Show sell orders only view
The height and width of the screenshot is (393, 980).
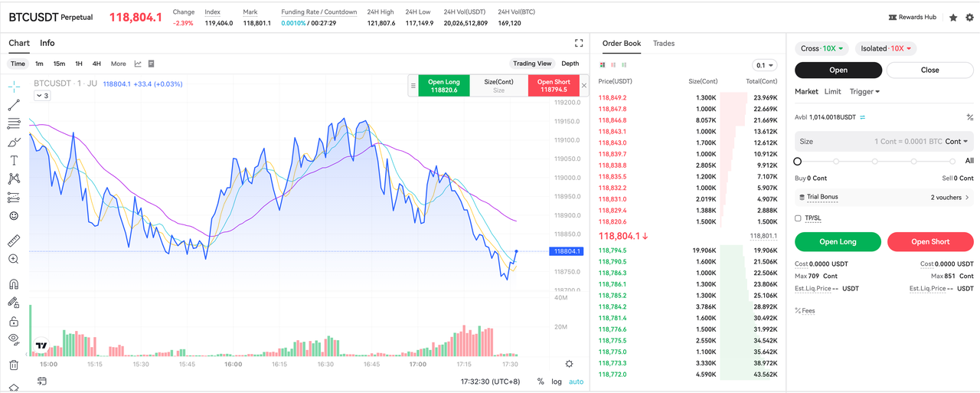[612, 65]
